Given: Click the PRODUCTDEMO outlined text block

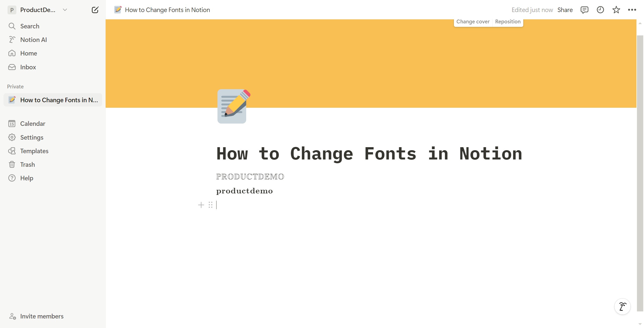Looking at the screenshot, I should pyautogui.click(x=250, y=177).
